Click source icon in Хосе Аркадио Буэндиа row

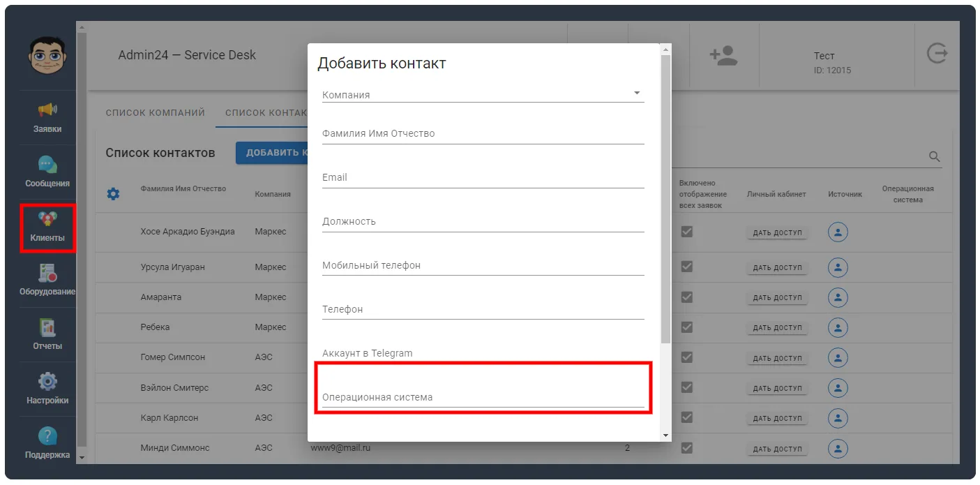coord(838,232)
